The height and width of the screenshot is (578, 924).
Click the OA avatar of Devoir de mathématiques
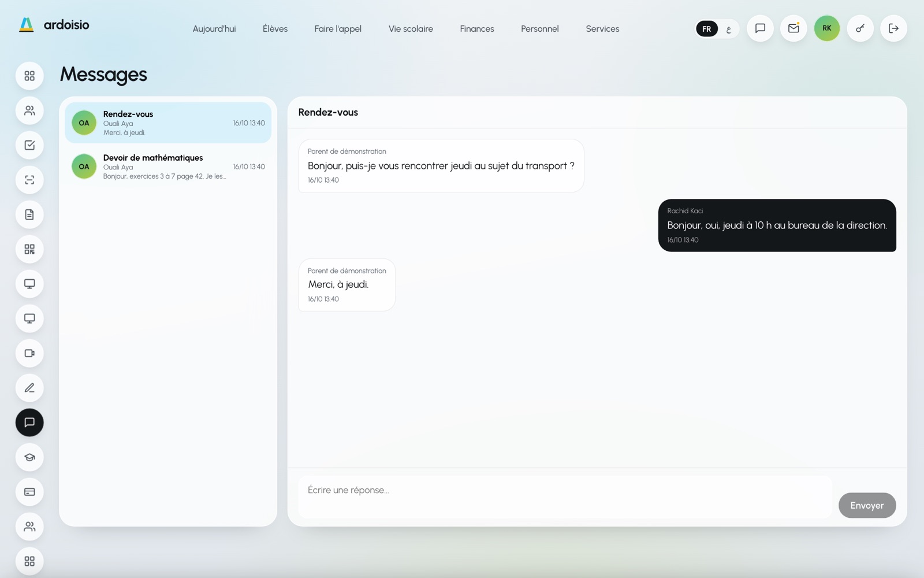(84, 166)
